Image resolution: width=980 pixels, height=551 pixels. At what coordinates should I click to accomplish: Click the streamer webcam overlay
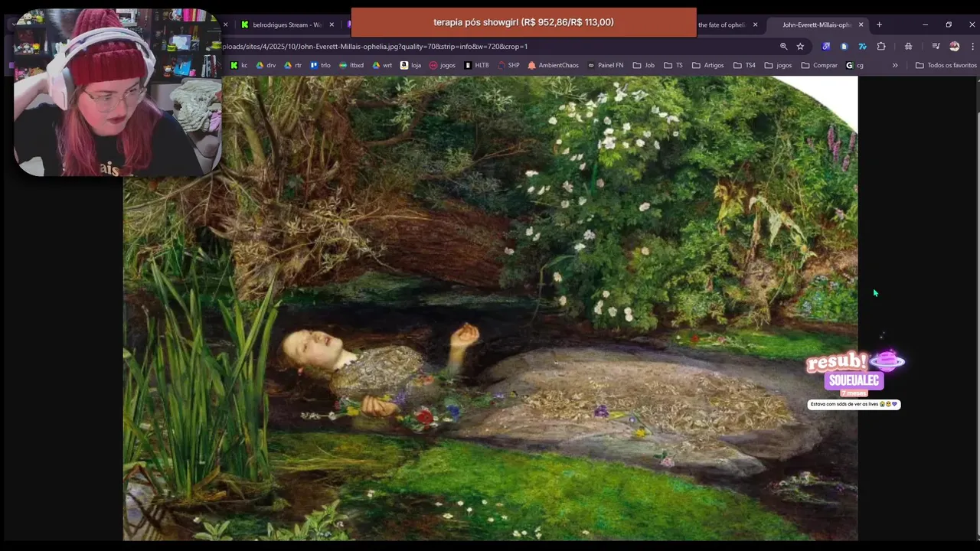pos(118,93)
